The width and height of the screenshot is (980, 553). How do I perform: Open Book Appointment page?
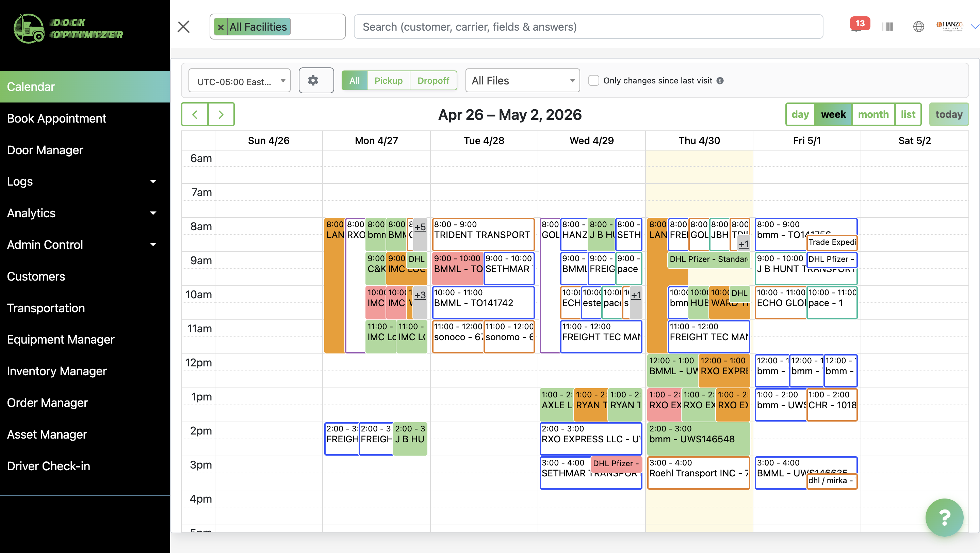point(85,118)
